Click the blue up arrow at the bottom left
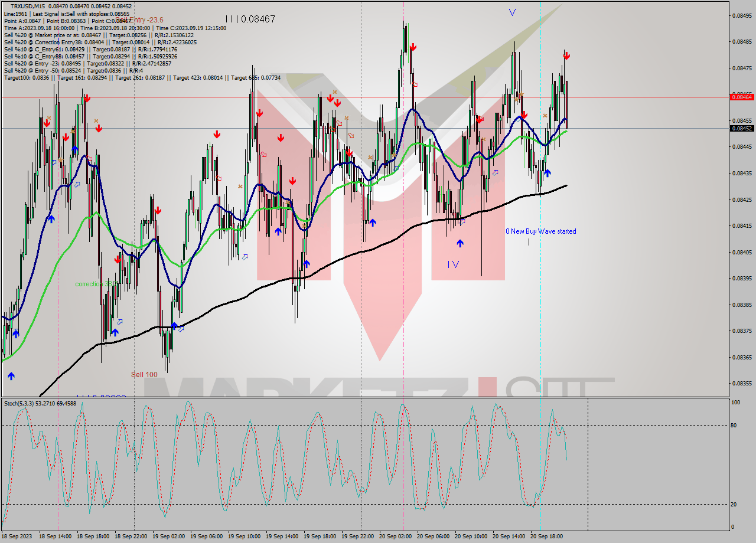 [11, 375]
